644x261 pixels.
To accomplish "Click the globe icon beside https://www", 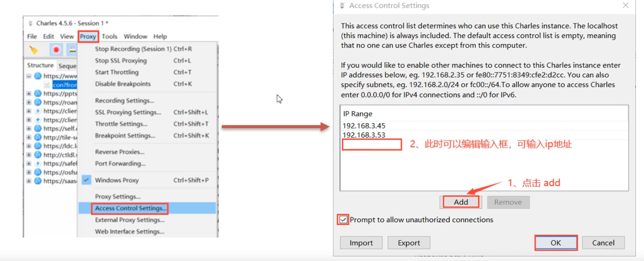I will pos(38,76).
